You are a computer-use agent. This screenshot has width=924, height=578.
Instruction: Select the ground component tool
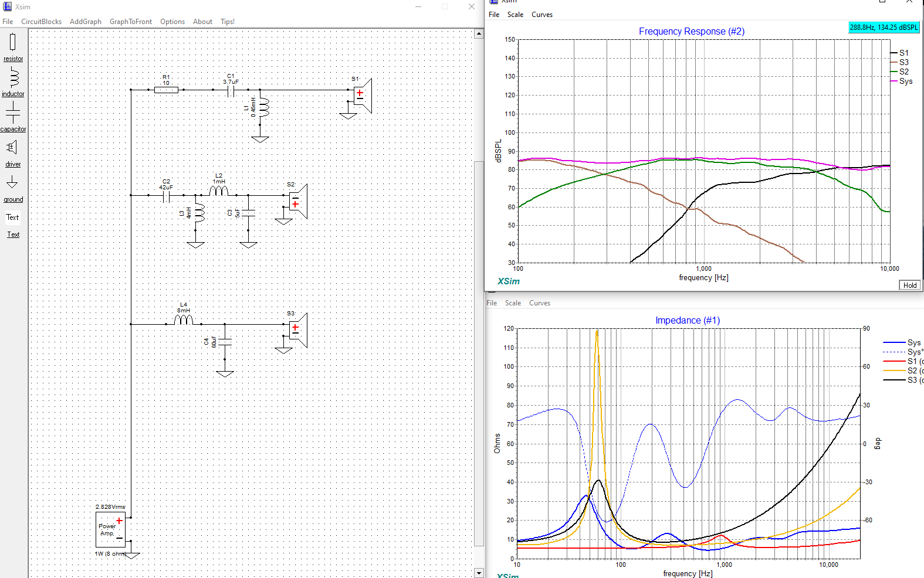pos(13,188)
